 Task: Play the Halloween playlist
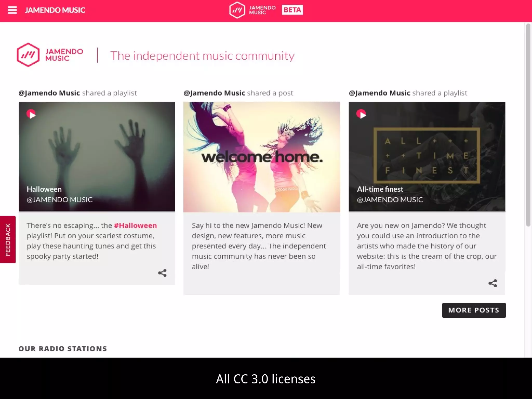point(31,114)
